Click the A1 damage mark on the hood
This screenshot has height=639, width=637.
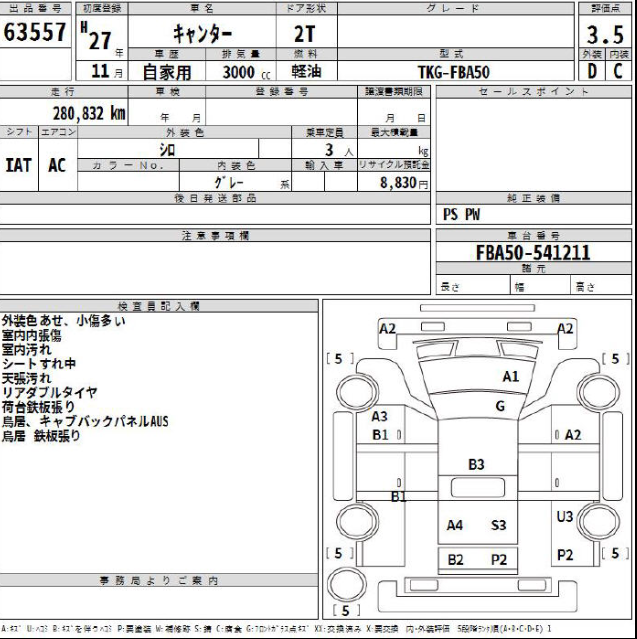click(x=510, y=377)
